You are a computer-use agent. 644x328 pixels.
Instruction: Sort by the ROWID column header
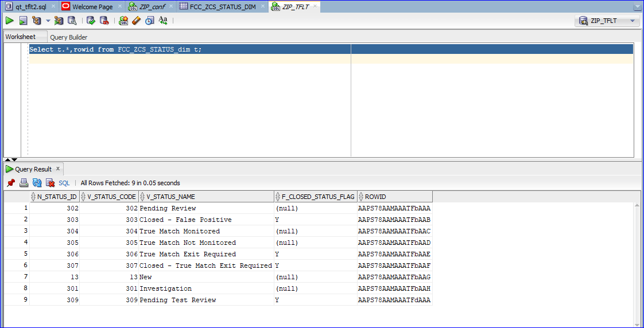[x=395, y=197]
